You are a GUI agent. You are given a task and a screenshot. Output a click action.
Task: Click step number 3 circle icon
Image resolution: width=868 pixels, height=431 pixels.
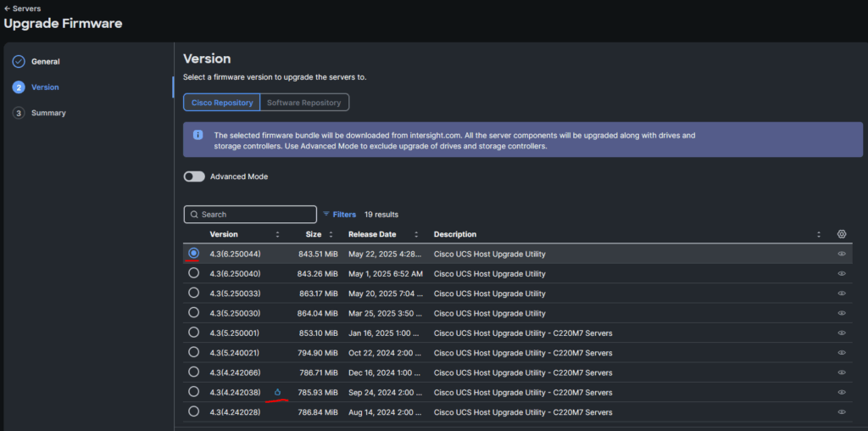pos(19,113)
